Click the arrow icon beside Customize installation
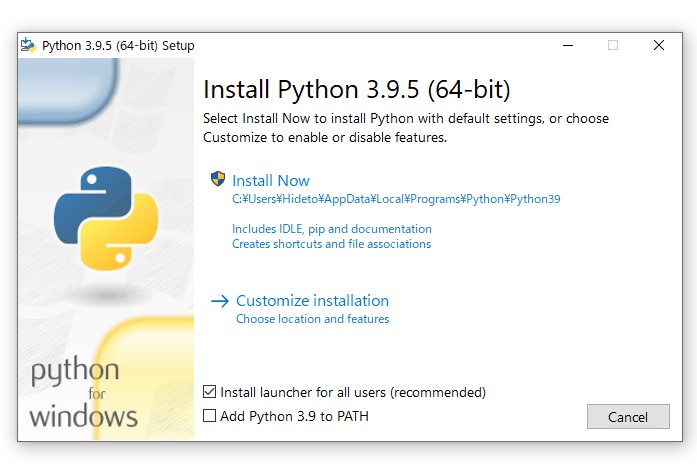Image resolution: width=697 pixels, height=473 pixels. (220, 301)
